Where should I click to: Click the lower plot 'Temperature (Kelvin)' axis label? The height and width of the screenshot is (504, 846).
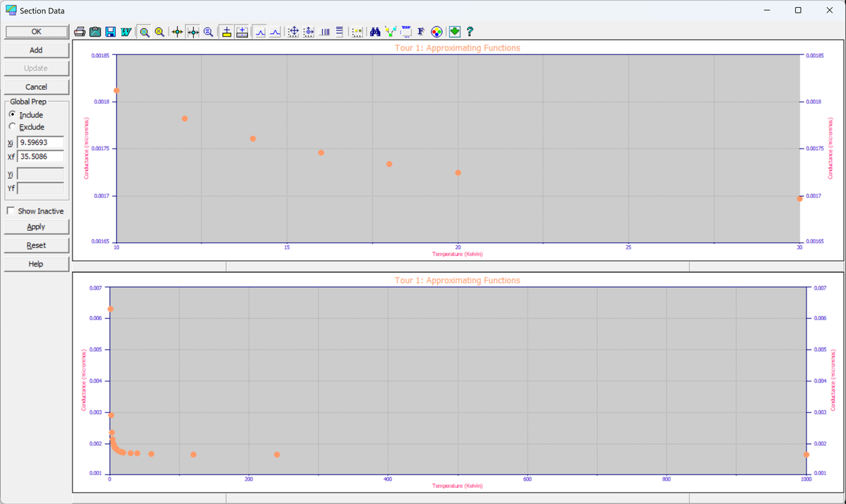tap(458, 486)
